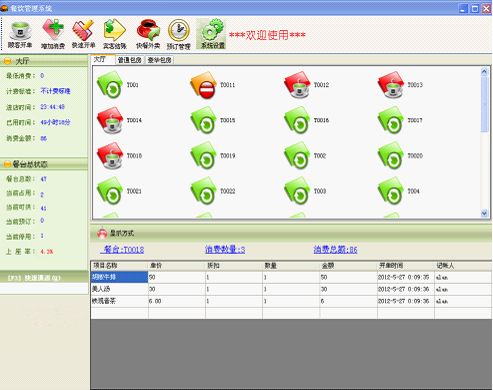Select occupied table T0018 icon

[x=110, y=156]
